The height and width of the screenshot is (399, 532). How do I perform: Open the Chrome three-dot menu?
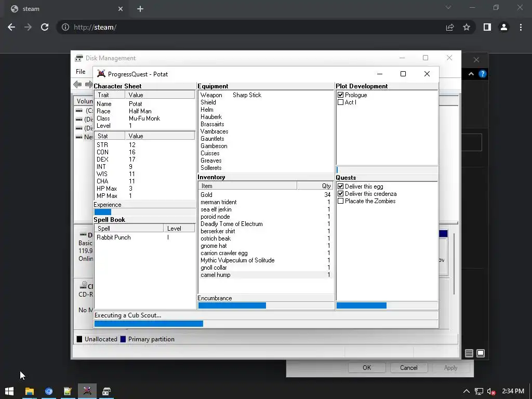pyautogui.click(x=521, y=27)
